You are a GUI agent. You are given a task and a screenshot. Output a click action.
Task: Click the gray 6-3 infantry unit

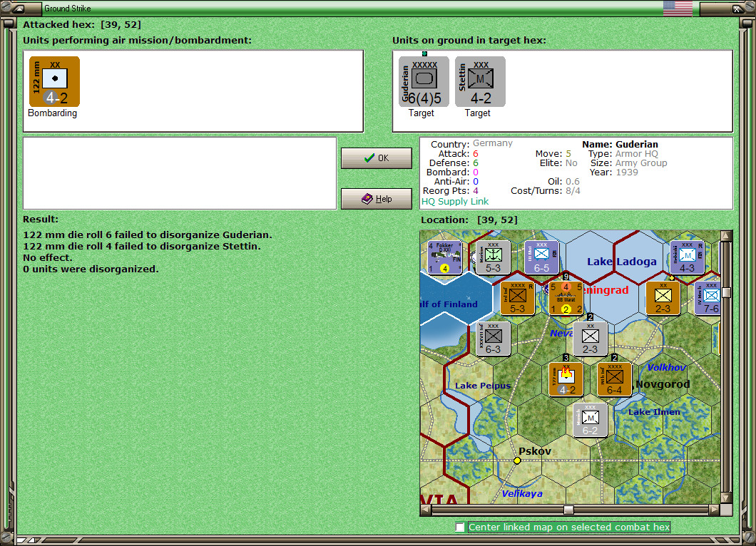click(x=493, y=339)
